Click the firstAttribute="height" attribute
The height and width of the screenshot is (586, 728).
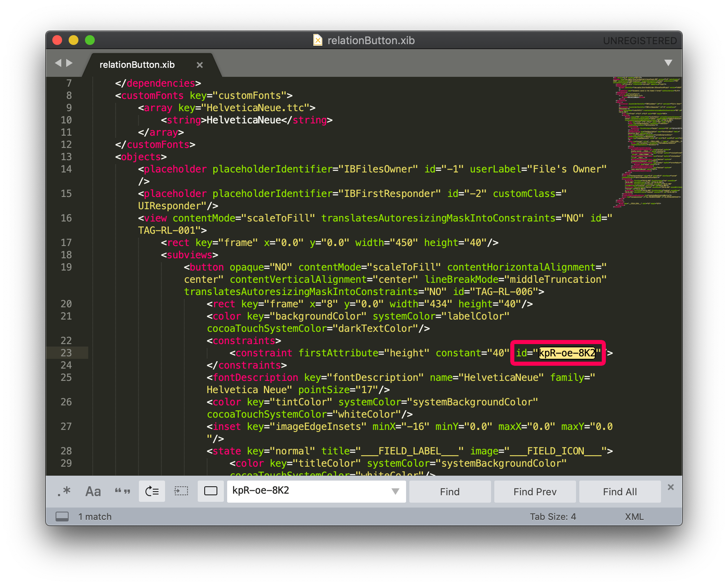(x=364, y=353)
